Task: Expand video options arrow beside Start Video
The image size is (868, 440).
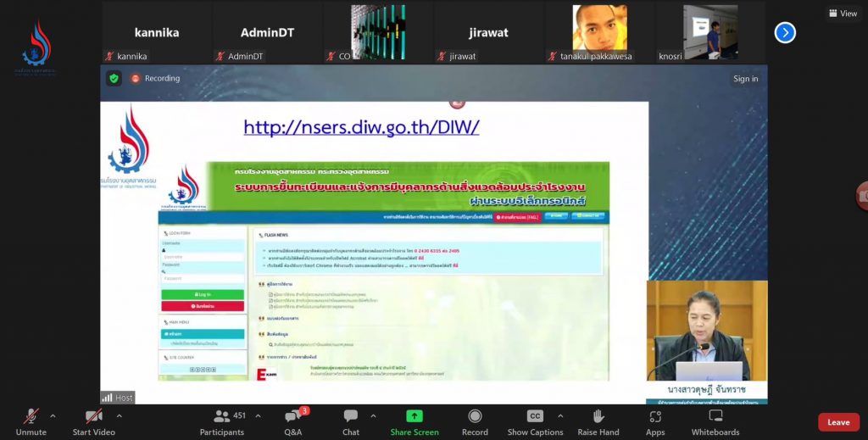Action: click(119, 416)
